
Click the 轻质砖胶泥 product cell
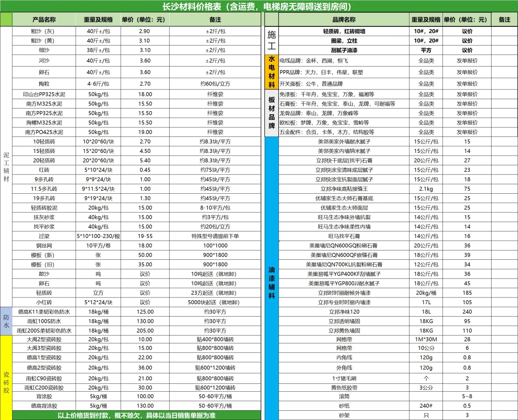pos(44,208)
